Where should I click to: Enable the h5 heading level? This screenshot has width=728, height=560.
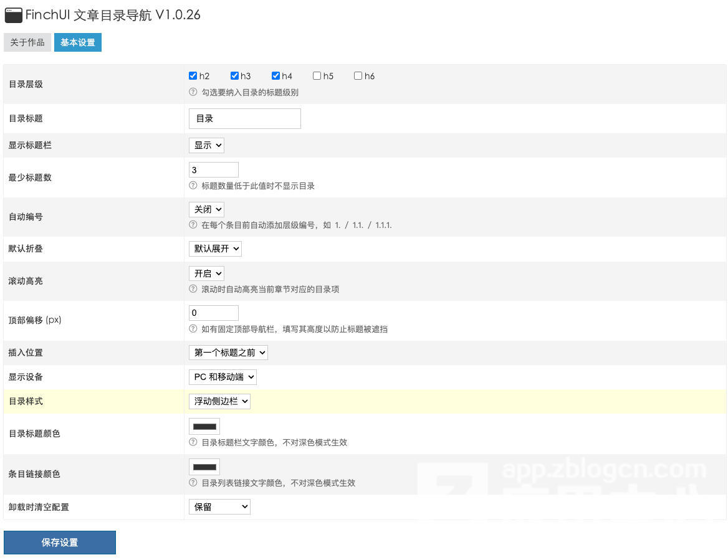(x=317, y=75)
